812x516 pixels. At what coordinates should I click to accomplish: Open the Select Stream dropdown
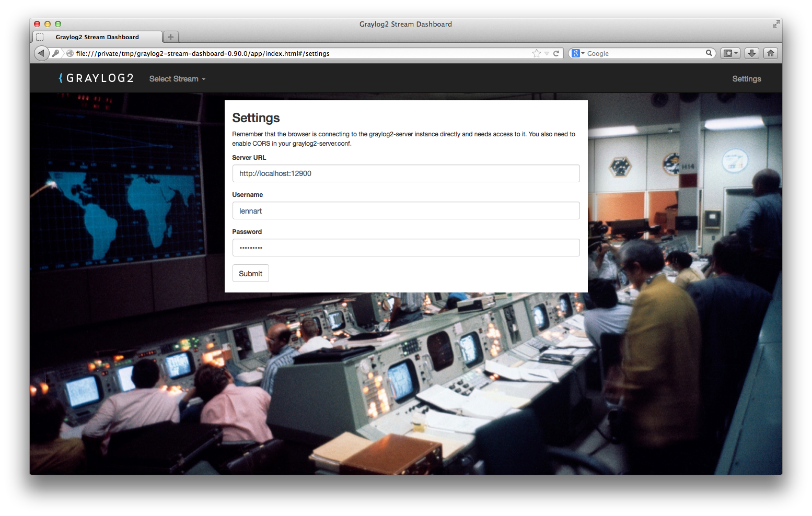[177, 78]
